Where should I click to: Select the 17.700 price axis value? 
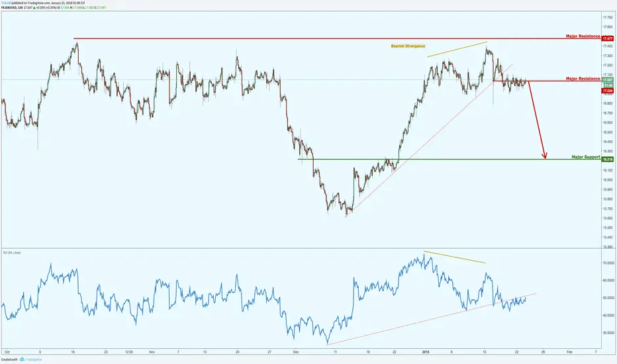point(608,17)
